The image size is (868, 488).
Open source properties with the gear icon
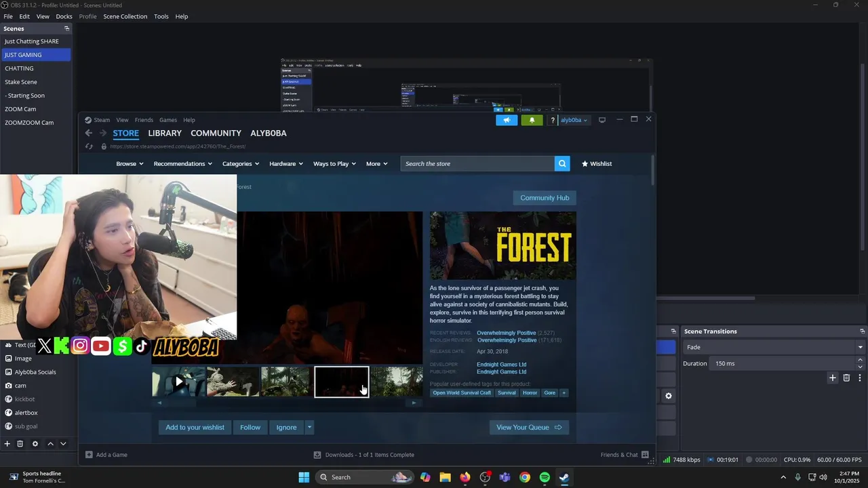pos(35,444)
